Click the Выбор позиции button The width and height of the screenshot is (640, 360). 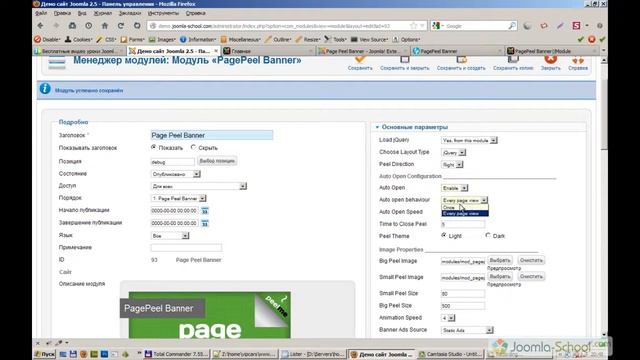click(x=217, y=161)
